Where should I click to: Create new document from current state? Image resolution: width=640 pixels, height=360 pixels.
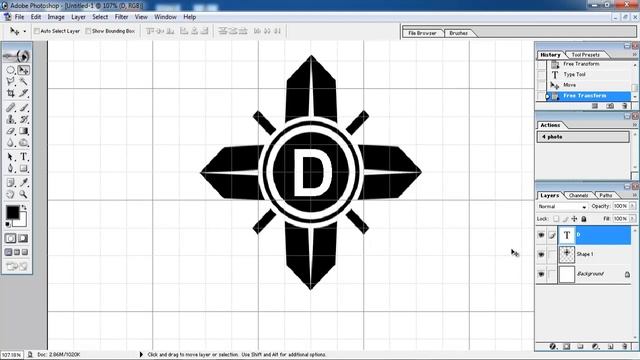[595, 106]
